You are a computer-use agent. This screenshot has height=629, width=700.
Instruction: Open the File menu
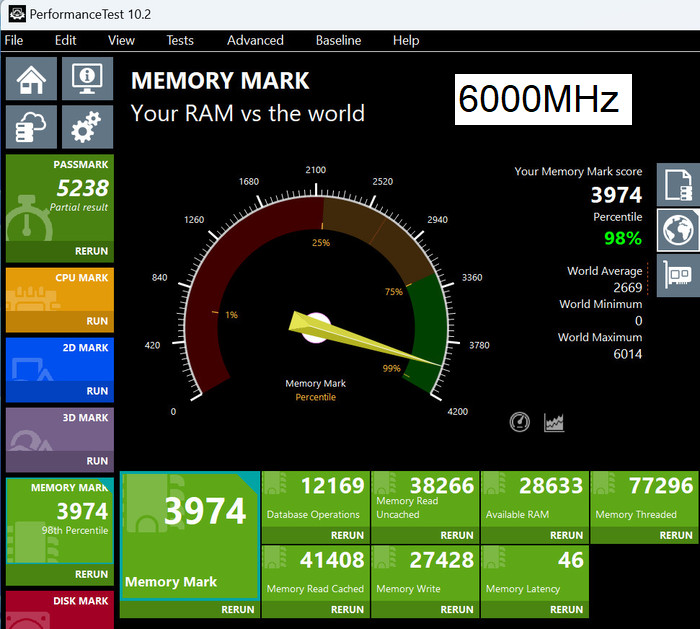tap(14, 40)
